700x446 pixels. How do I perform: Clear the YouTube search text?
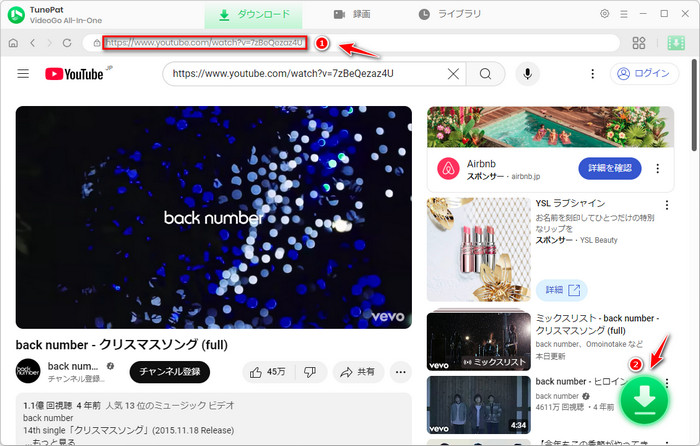pyautogui.click(x=453, y=74)
